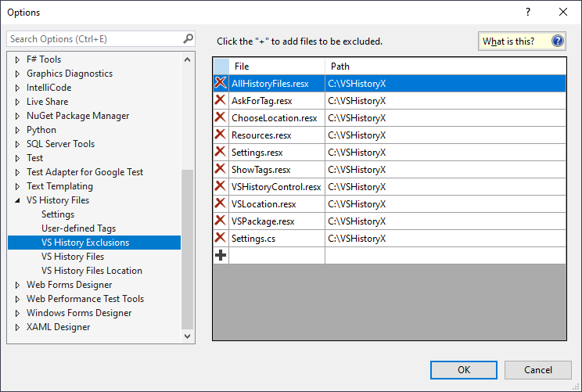This screenshot has width=582, height=392.
Task: Click the grid select-all corner cell
Action: 221,66
